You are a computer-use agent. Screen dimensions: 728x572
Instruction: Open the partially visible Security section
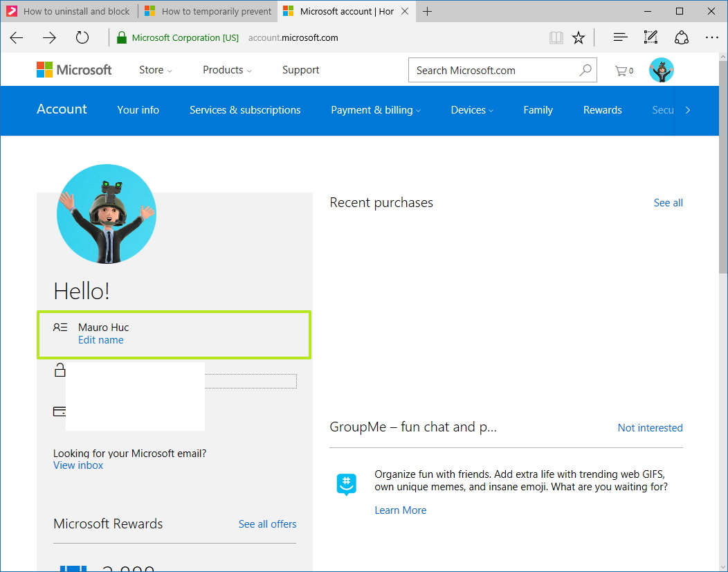pyautogui.click(x=662, y=110)
